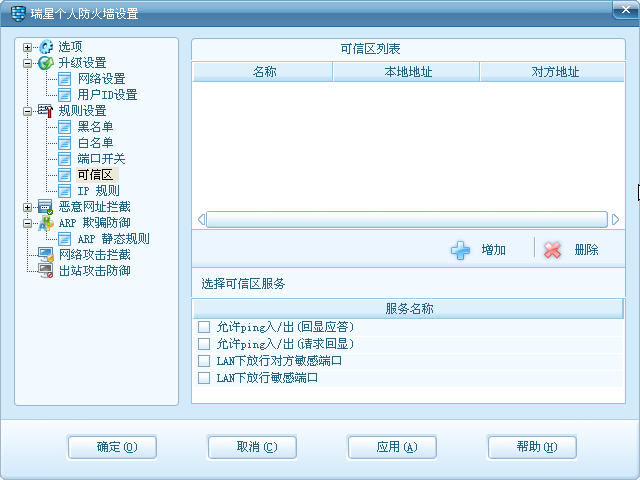Expand the 选项 tree node
This screenshot has width=640, height=480.
tap(27, 47)
